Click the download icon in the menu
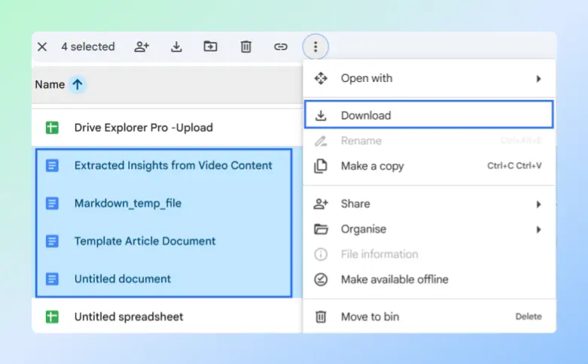Screen dimensions: 588x364 click(x=321, y=115)
